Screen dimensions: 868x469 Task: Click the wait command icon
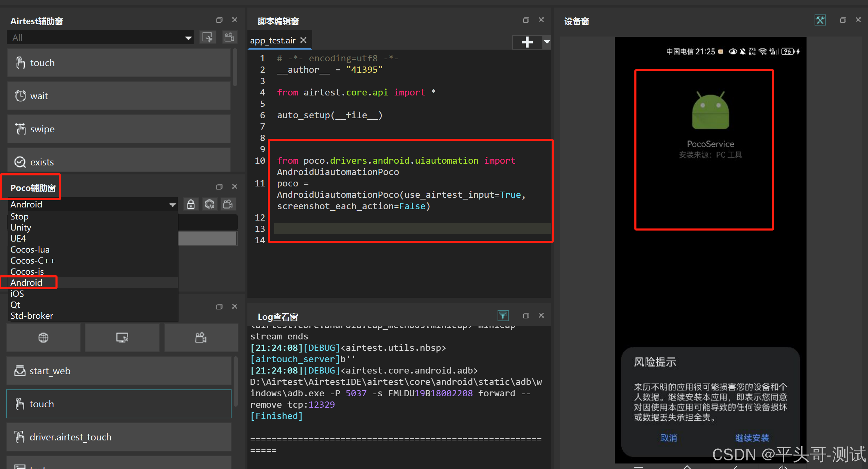coord(20,96)
